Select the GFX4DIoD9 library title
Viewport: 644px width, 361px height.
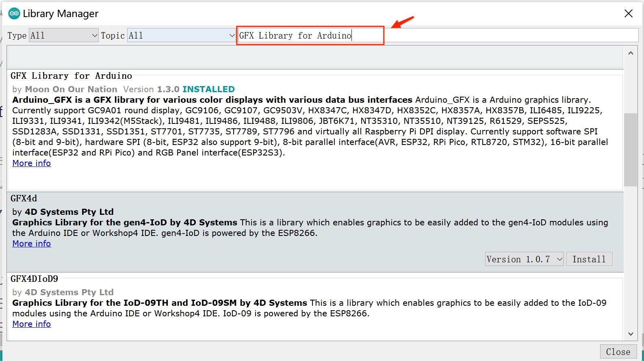[34, 279]
